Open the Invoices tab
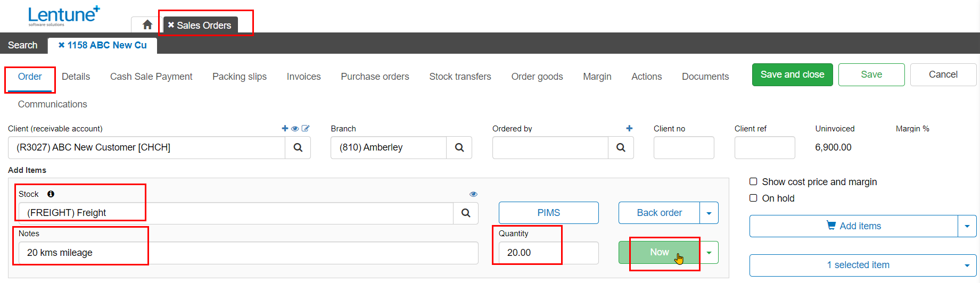This screenshot has height=283, width=980. (x=303, y=77)
